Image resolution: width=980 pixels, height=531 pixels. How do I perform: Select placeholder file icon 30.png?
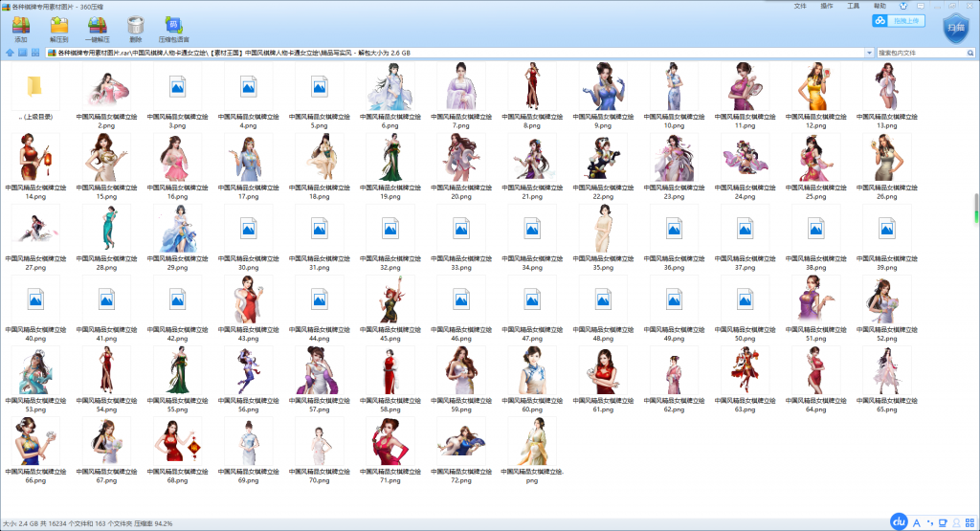pos(248,229)
